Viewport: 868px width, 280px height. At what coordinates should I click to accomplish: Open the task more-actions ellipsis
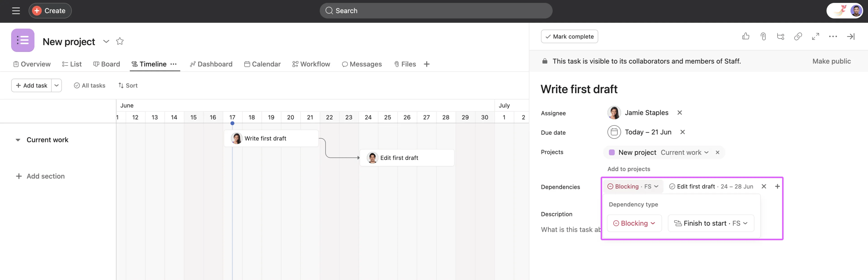tap(833, 36)
